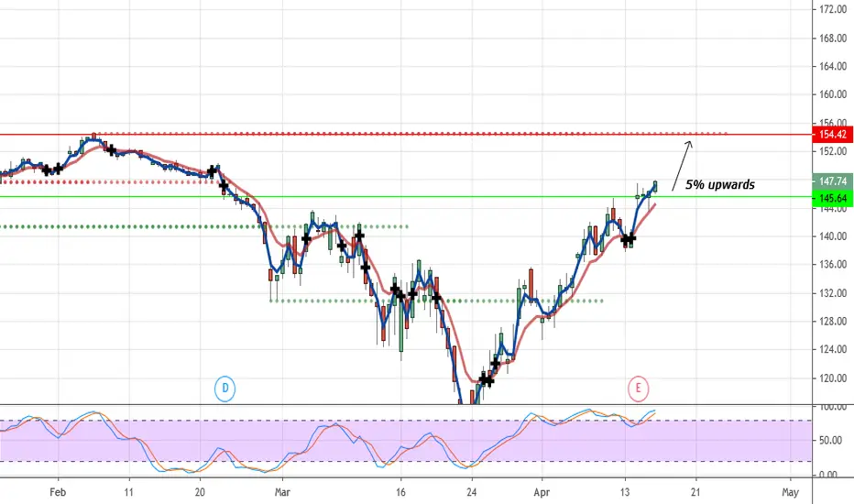Click the 164.00 value on the price scale
This screenshot has width=854, height=504.
833,67
